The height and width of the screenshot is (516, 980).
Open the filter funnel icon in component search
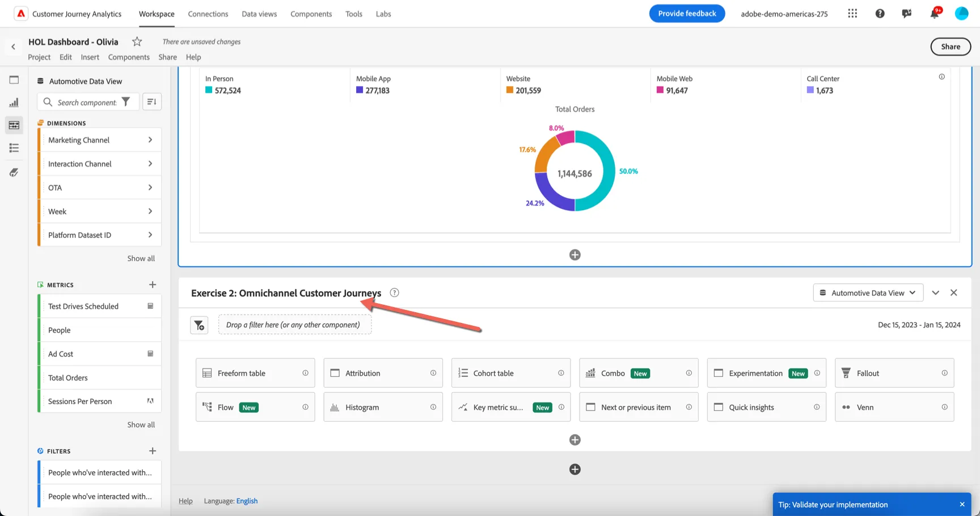pos(126,102)
